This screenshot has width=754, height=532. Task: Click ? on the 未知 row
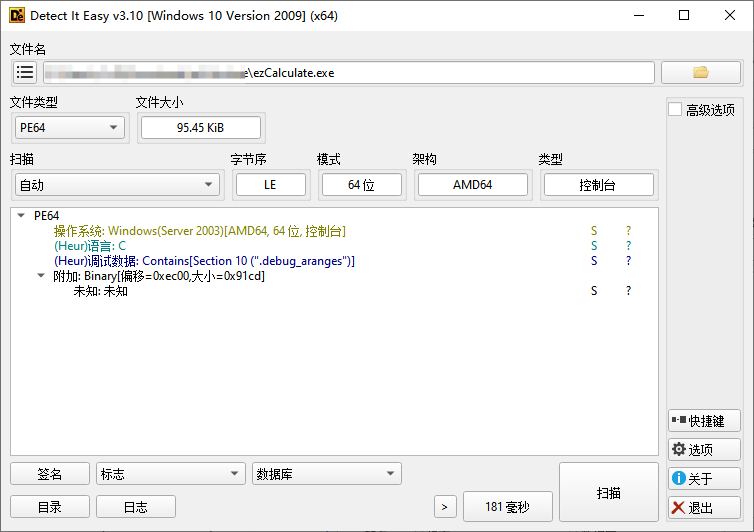(x=628, y=291)
